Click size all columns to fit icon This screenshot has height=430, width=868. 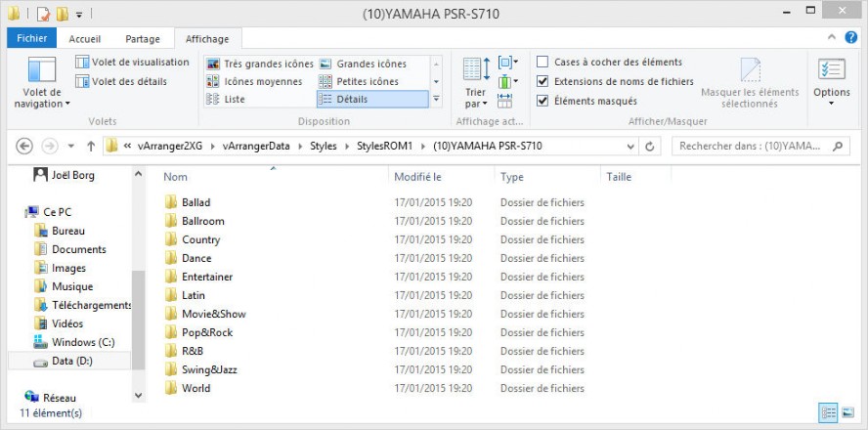tap(504, 100)
